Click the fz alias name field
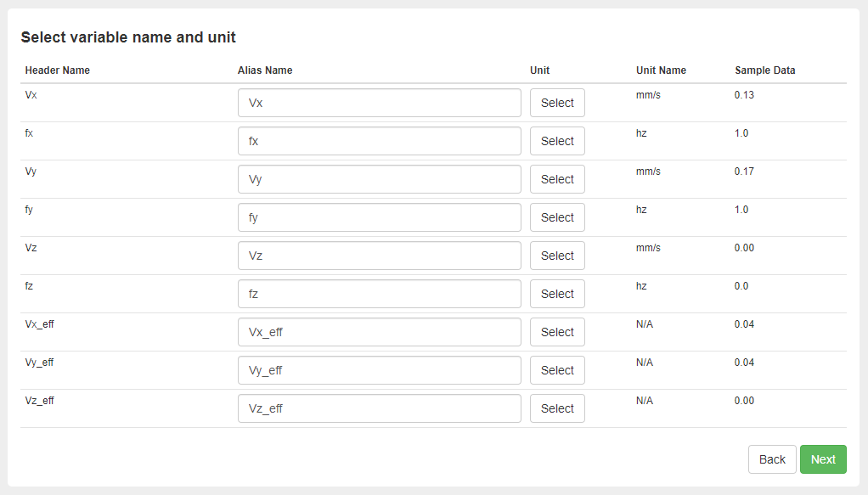868x495 pixels. tap(379, 294)
